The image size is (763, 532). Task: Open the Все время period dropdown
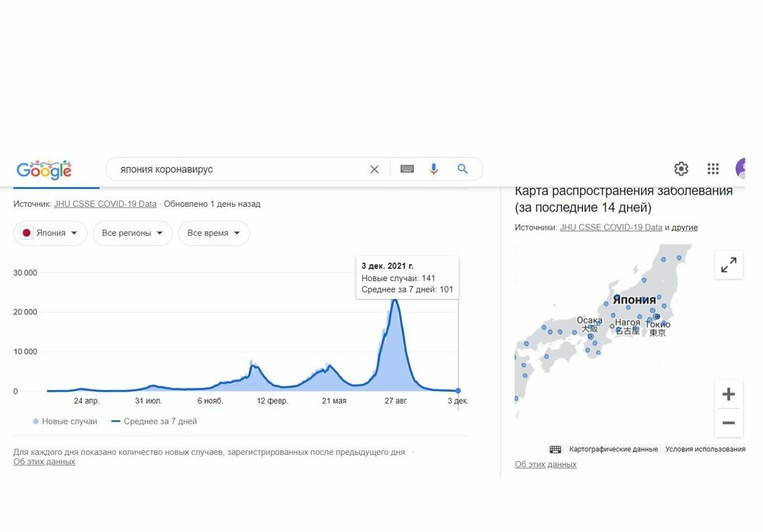click(214, 234)
